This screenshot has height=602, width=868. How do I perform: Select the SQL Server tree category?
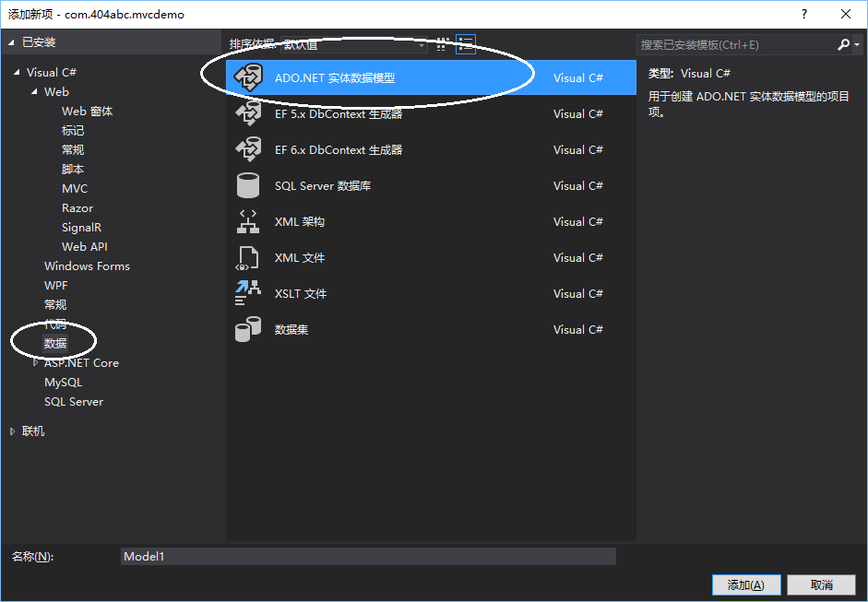click(74, 402)
